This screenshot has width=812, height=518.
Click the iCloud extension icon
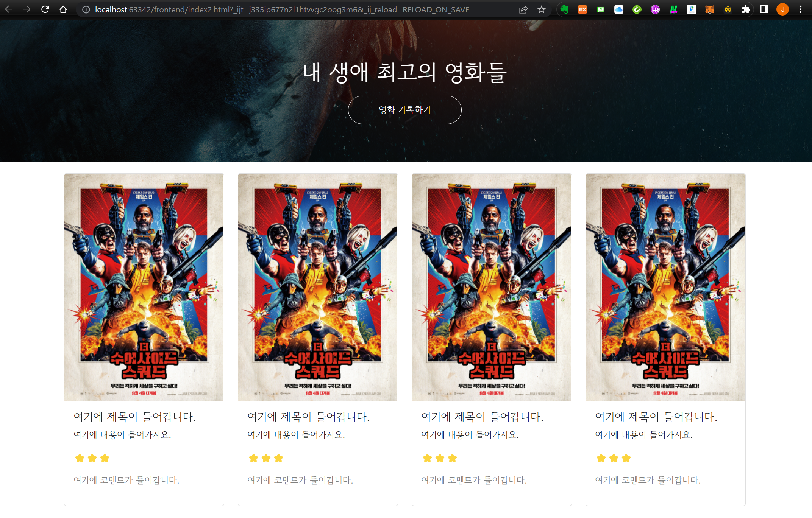tap(619, 9)
